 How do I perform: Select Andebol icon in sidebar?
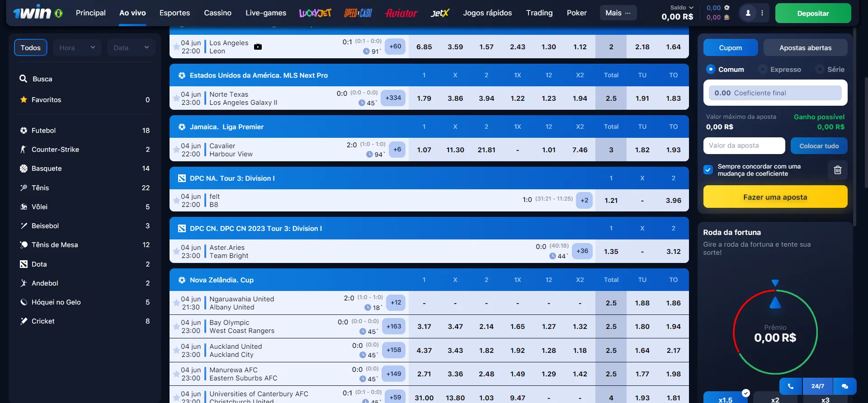24,283
